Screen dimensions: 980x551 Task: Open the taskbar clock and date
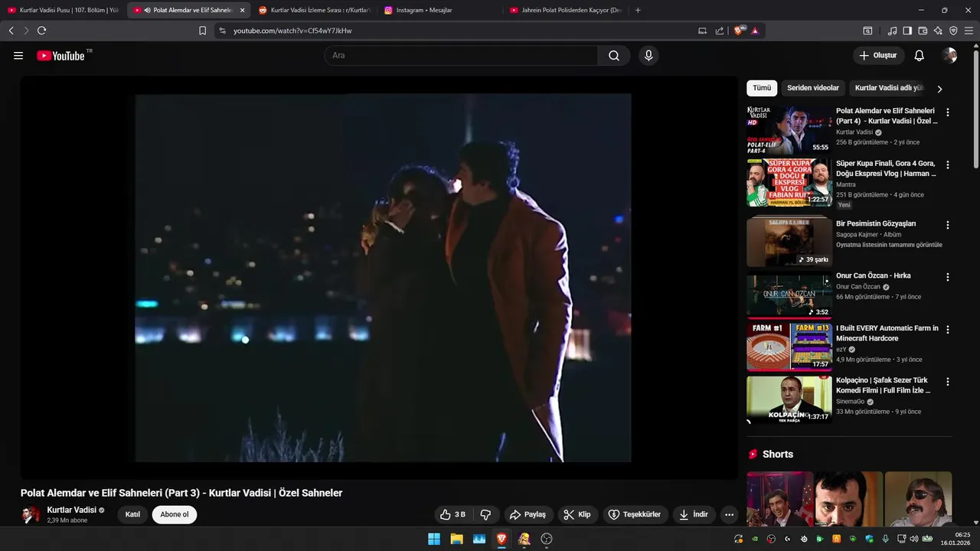(955, 539)
